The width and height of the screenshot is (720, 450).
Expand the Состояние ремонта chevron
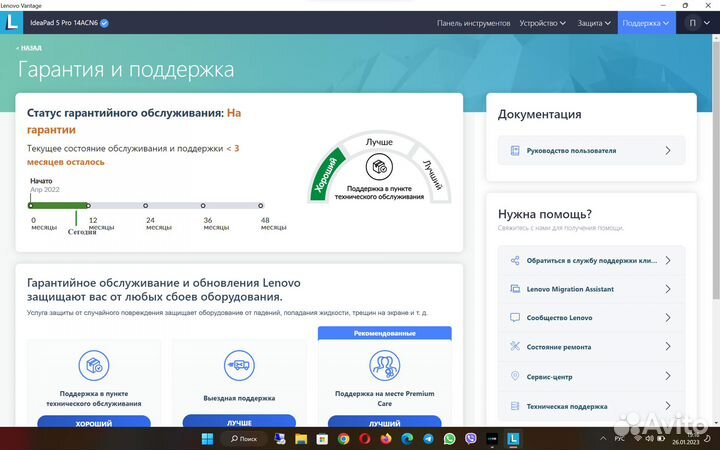coord(668,346)
